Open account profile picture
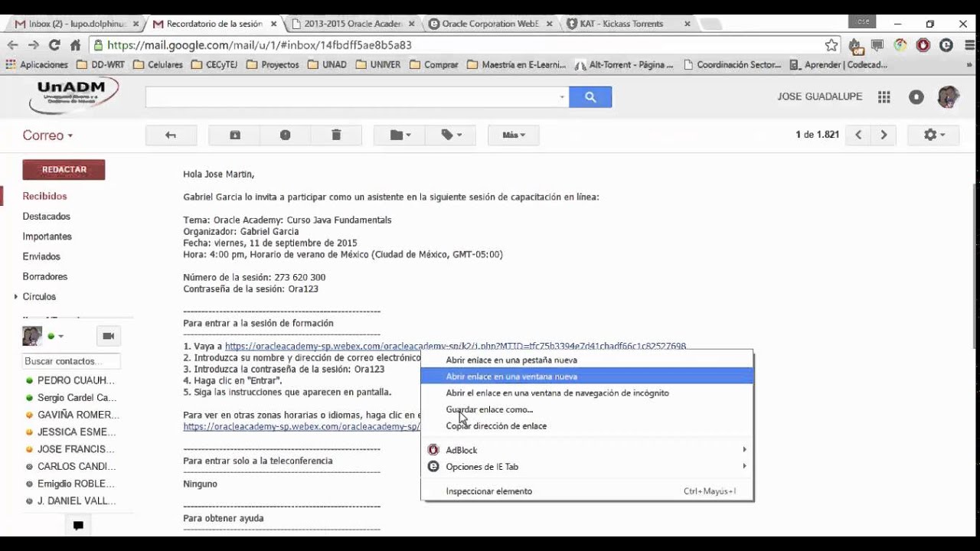This screenshot has width=980, height=551. pyautogui.click(x=949, y=97)
